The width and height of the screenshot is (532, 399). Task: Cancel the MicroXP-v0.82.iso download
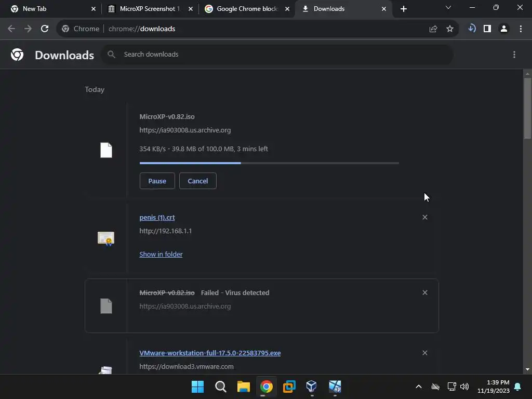point(198,181)
